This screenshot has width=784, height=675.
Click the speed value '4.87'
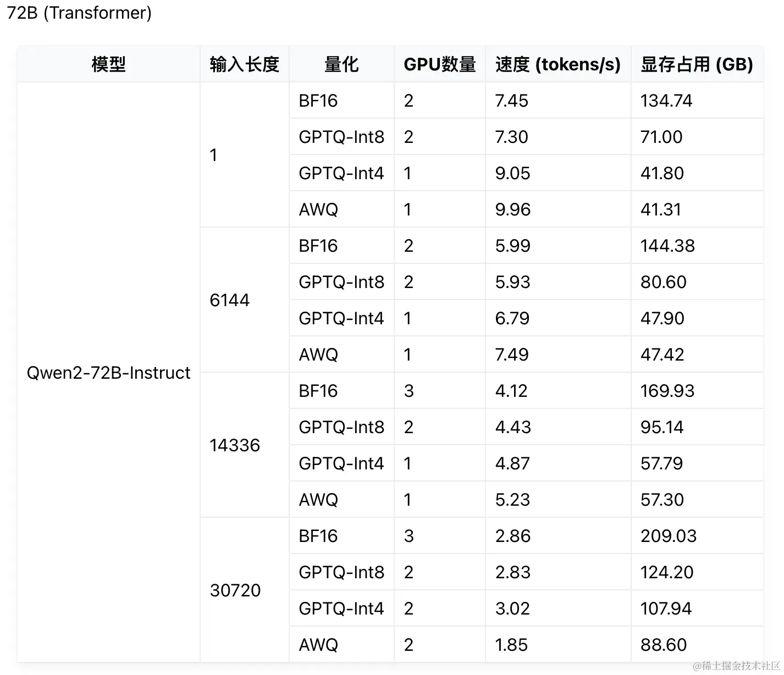512,463
